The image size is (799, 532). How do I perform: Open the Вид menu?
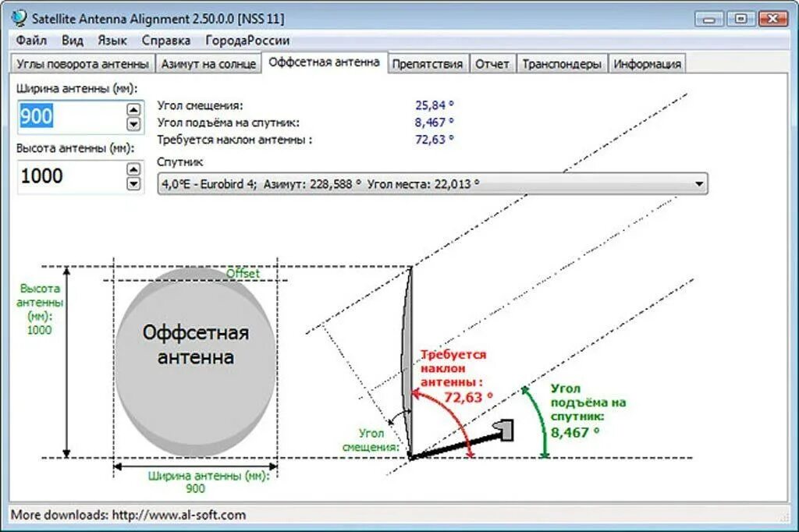(73, 41)
